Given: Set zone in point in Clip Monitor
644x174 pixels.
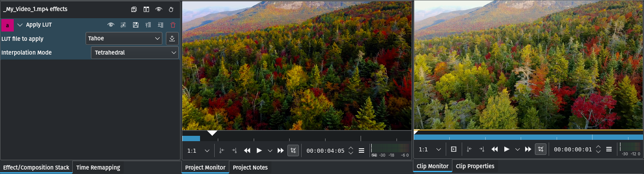Looking at the screenshot, I should point(470,150).
